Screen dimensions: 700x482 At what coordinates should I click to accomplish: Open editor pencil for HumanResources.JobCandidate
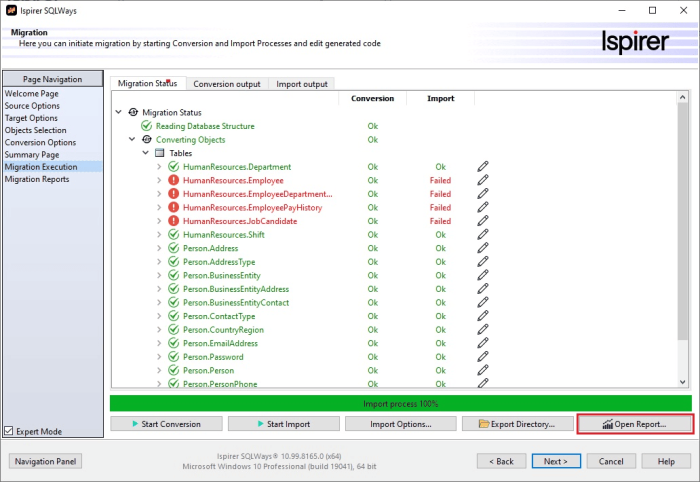[x=483, y=221]
